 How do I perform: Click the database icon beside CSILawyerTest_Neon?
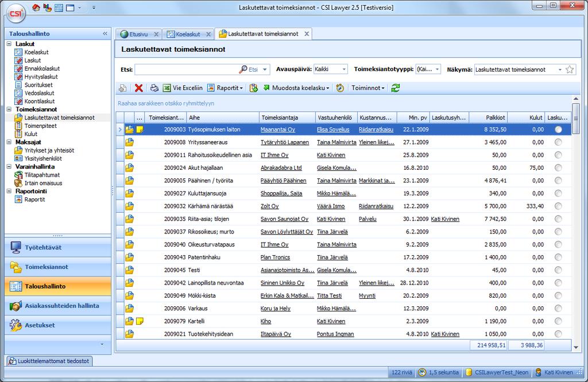469,372
